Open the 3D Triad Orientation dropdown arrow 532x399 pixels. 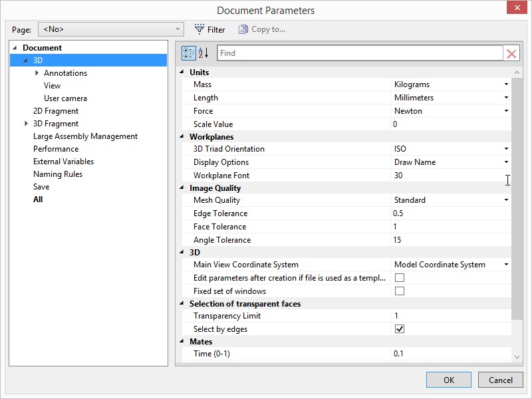click(505, 148)
